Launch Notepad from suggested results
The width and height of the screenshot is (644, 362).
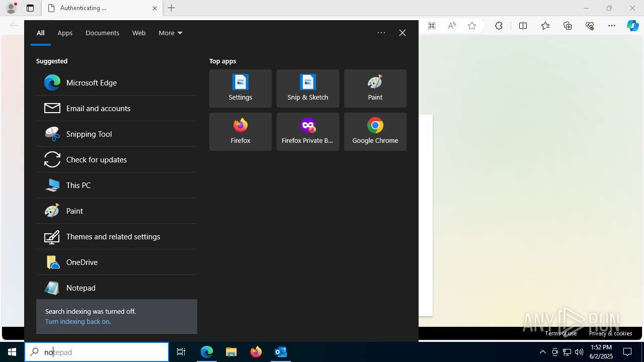[x=117, y=288]
